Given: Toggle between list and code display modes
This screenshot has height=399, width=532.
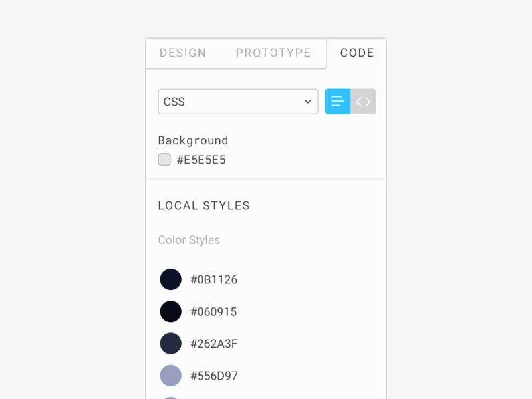Looking at the screenshot, I should click(x=350, y=101).
